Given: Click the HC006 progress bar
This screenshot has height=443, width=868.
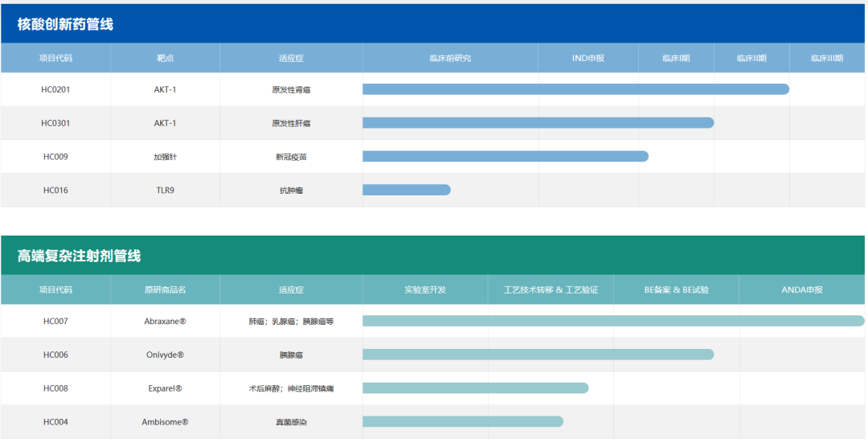Looking at the screenshot, I should 538,355.
